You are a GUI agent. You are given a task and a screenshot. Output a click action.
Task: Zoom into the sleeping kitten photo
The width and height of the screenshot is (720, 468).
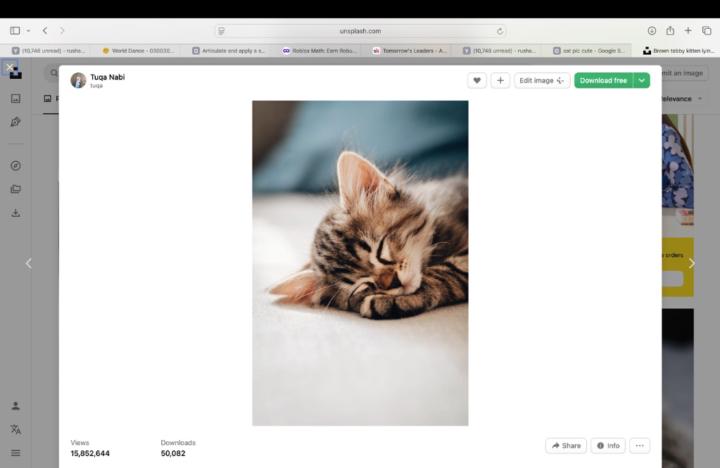360,263
